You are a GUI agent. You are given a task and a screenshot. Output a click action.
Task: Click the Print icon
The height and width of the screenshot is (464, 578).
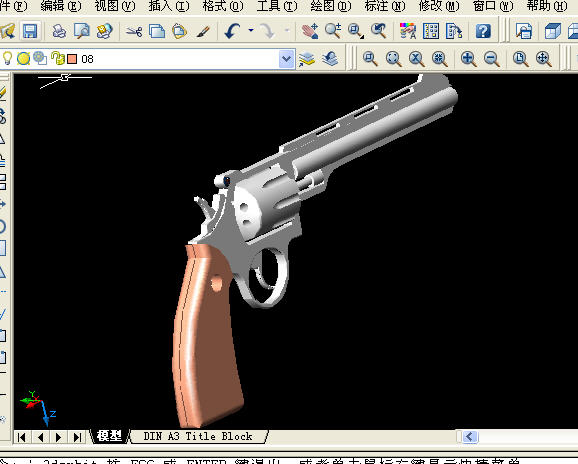tap(59, 31)
